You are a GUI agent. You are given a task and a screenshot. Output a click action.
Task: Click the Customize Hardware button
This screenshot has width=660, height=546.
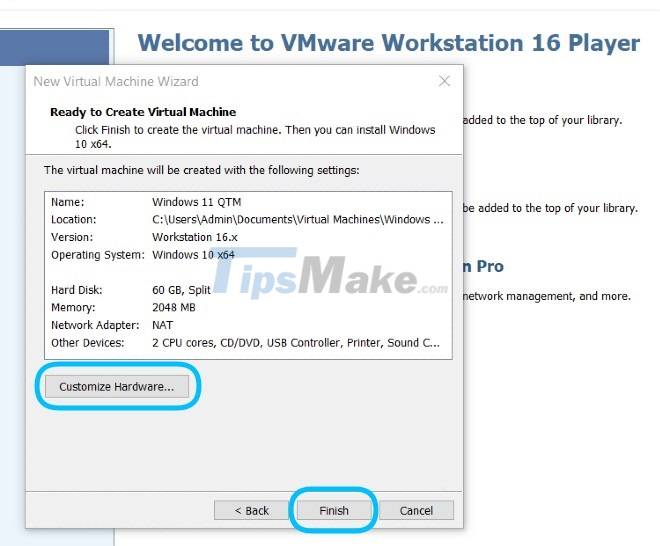pos(117,386)
